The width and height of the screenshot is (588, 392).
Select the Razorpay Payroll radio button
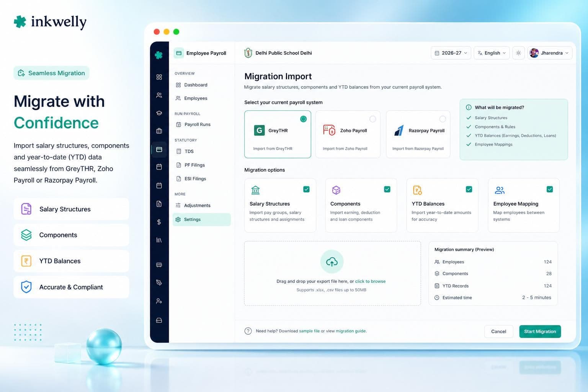pyautogui.click(x=443, y=119)
